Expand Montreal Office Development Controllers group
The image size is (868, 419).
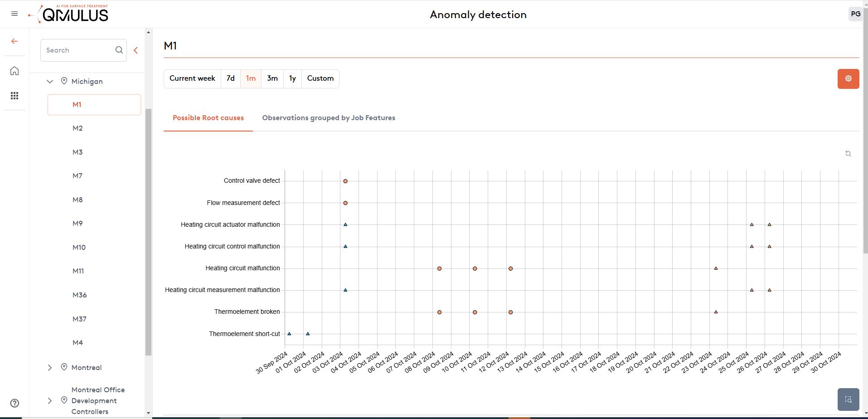click(50, 401)
